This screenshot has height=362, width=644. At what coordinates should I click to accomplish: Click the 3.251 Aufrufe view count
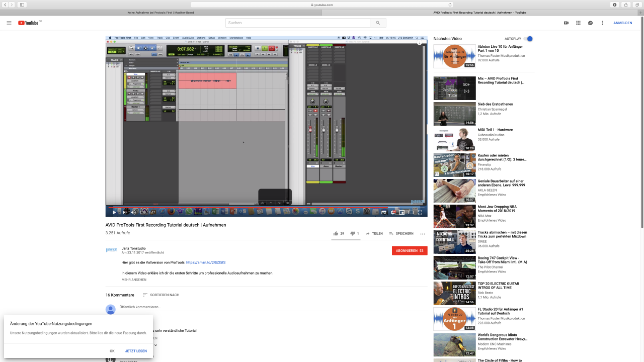118,233
